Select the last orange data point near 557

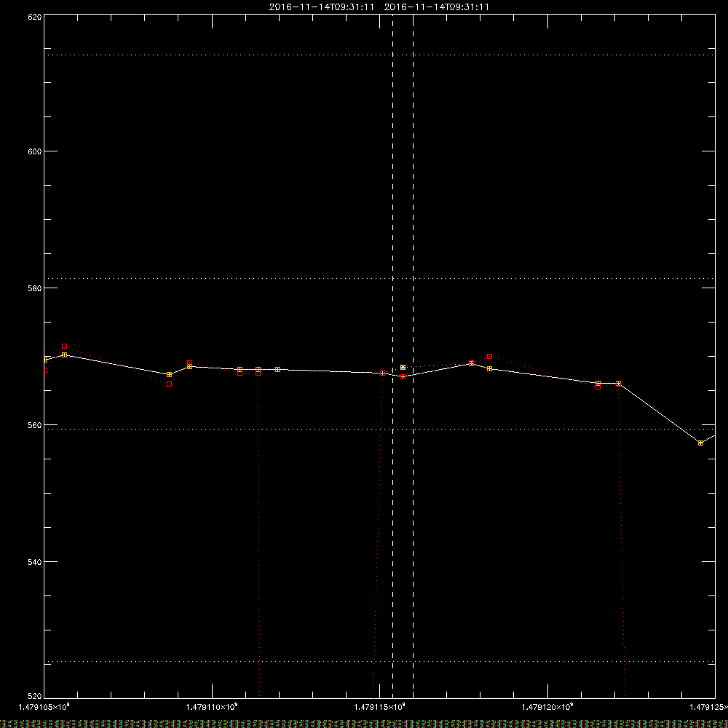[x=700, y=443]
